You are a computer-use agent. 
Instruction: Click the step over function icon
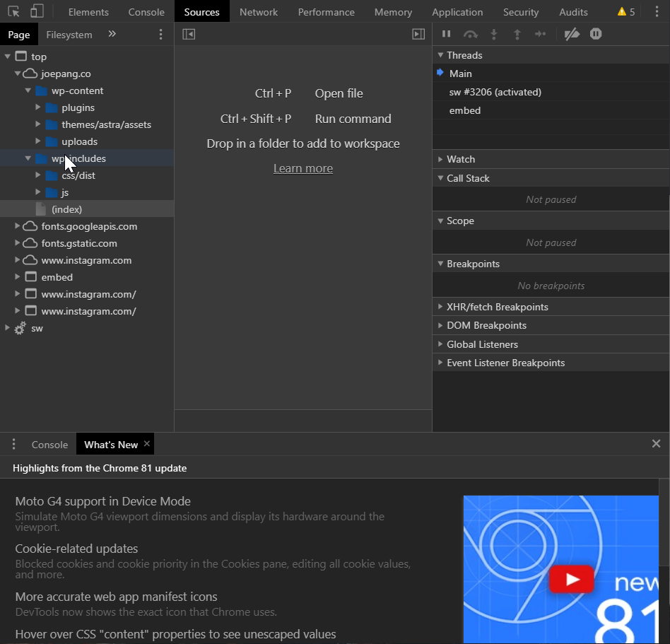pyautogui.click(x=471, y=34)
